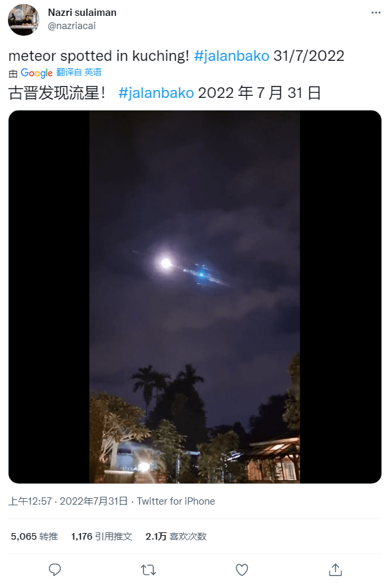
Task: View the 2.1万 喜欢次数 likes list
Action: click(x=176, y=536)
